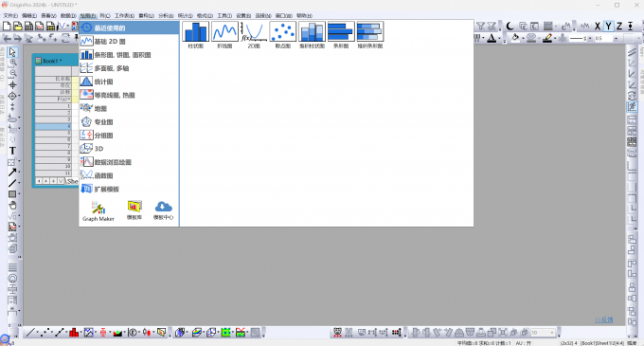Open the font color A dropdown arrow
Screen dimensions: 644x346
tap(499, 39)
